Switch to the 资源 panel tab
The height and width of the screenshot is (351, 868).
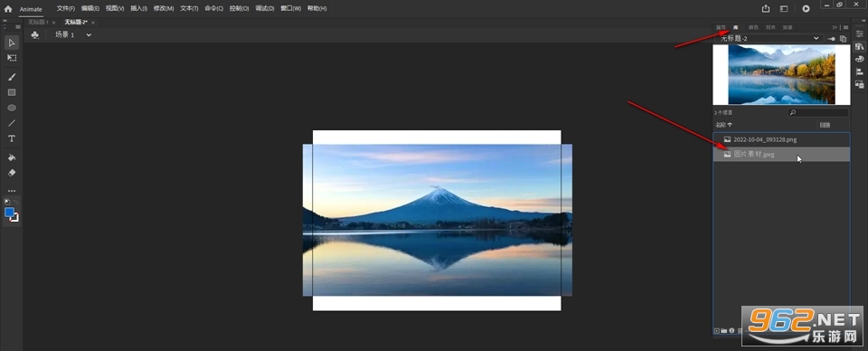coord(788,27)
